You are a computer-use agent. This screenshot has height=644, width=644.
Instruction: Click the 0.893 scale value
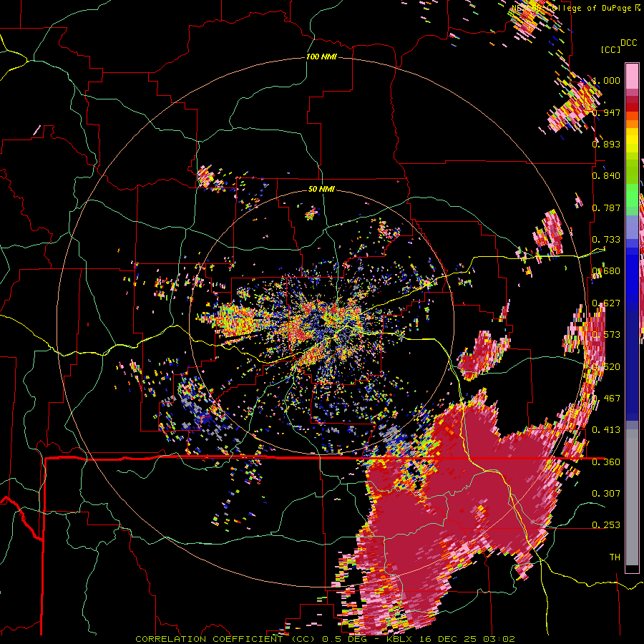(x=606, y=144)
